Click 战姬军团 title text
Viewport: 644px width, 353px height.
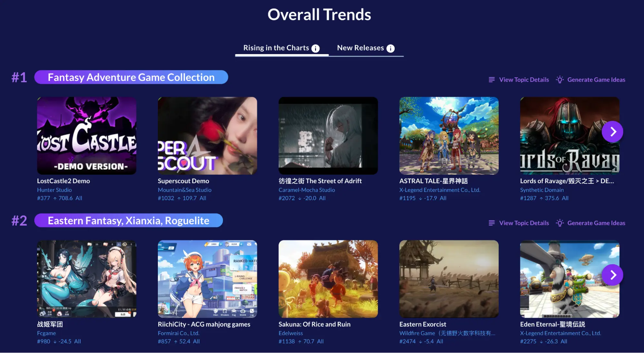[50, 324]
